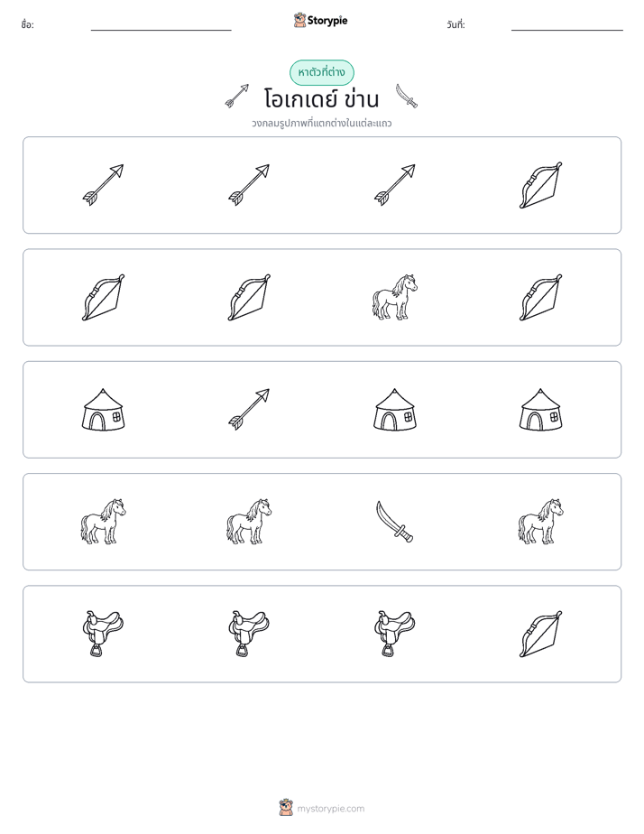Viewport: 644px width, 834px height.
Task: Select the first yurt tent in the third row
Action: [x=103, y=410]
